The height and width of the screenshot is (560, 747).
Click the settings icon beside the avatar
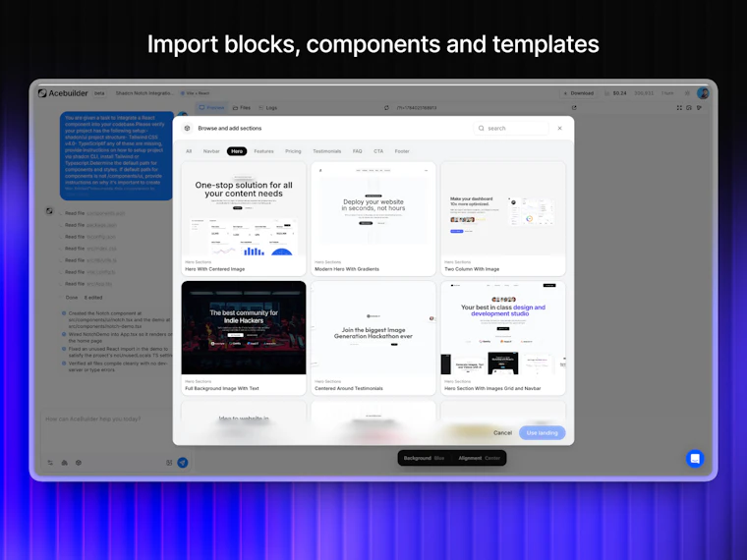687,93
